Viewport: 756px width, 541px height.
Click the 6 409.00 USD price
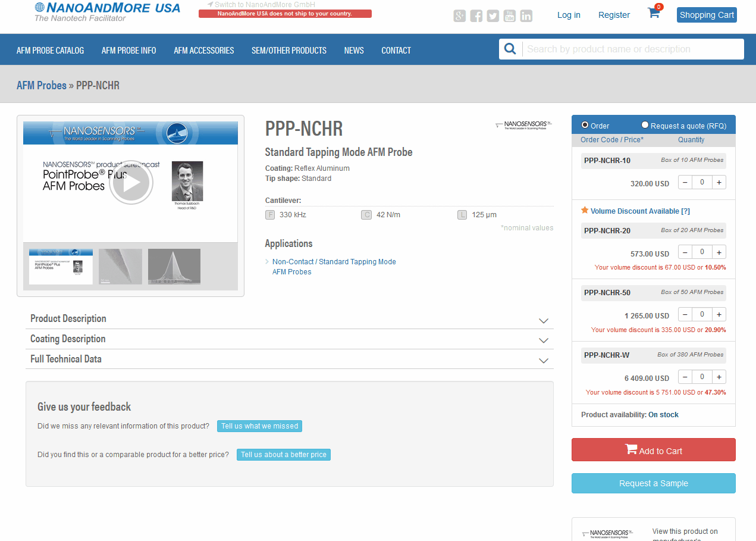647,379
